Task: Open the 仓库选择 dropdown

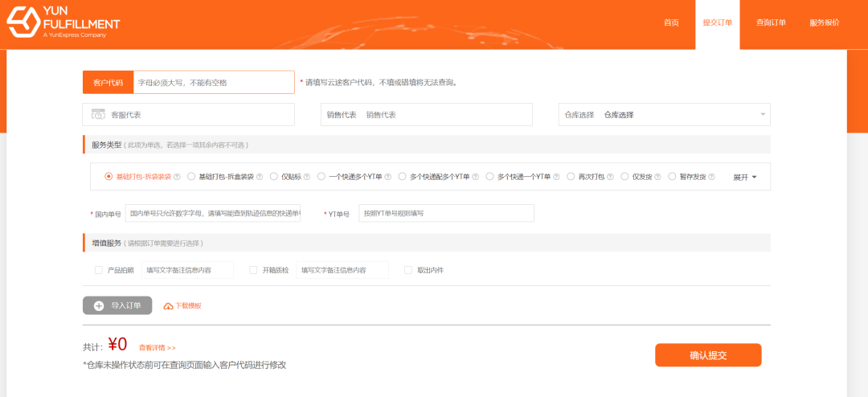Action: tap(665, 115)
